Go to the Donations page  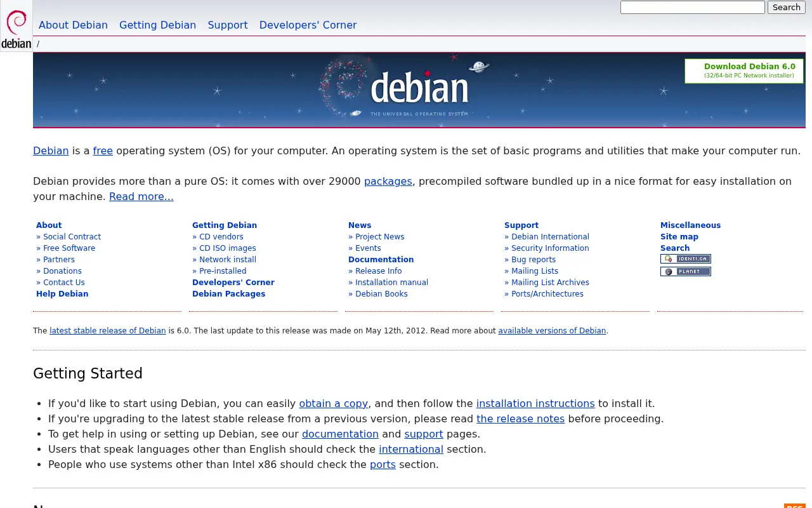pos(62,271)
